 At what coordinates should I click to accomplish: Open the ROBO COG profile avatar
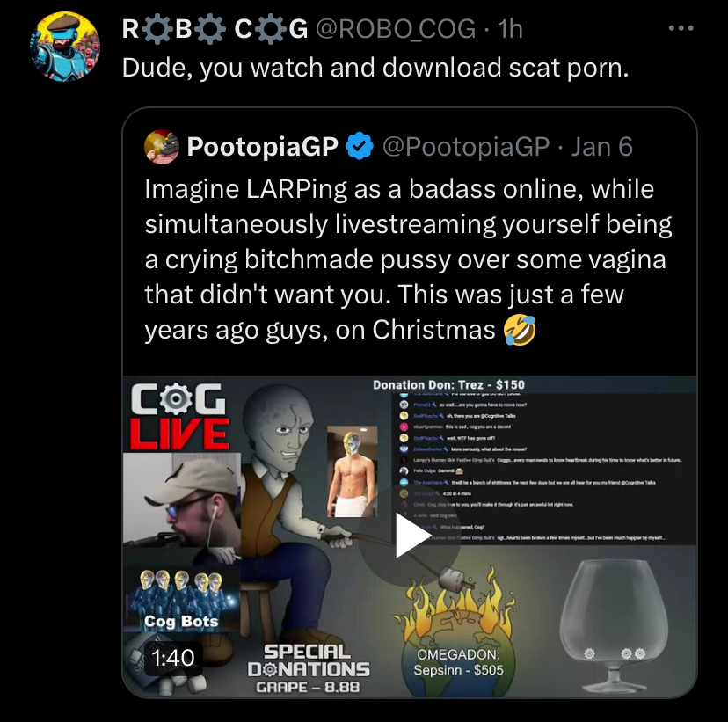pyautogui.click(x=65, y=47)
